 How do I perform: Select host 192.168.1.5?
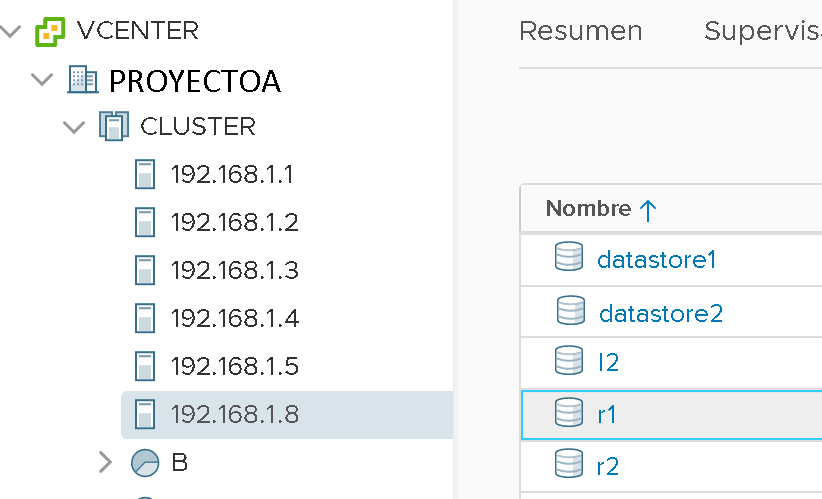click(234, 366)
